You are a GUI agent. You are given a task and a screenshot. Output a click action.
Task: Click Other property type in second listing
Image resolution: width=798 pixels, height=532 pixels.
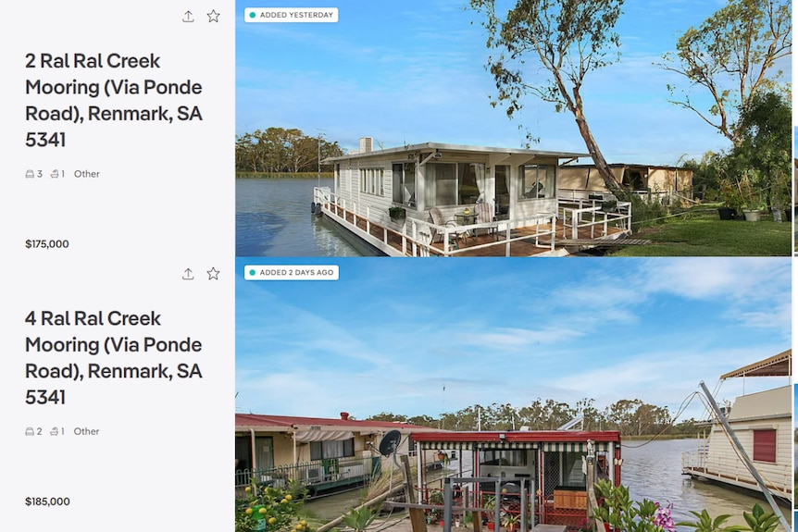(86, 431)
